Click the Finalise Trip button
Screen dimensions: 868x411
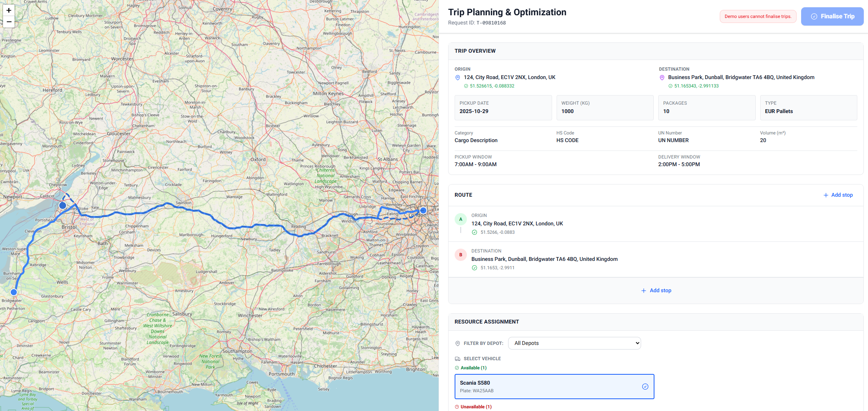point(832,16)
